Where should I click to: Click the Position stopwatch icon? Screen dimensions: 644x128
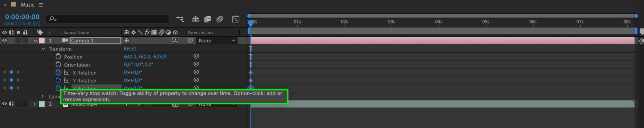pyautogui.click(x=58, y=56)
